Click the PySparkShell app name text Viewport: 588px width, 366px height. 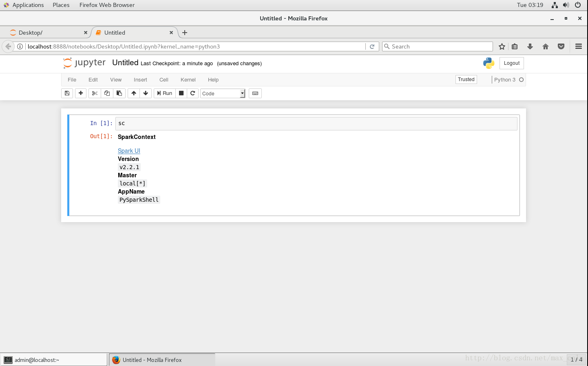[139, 200]
